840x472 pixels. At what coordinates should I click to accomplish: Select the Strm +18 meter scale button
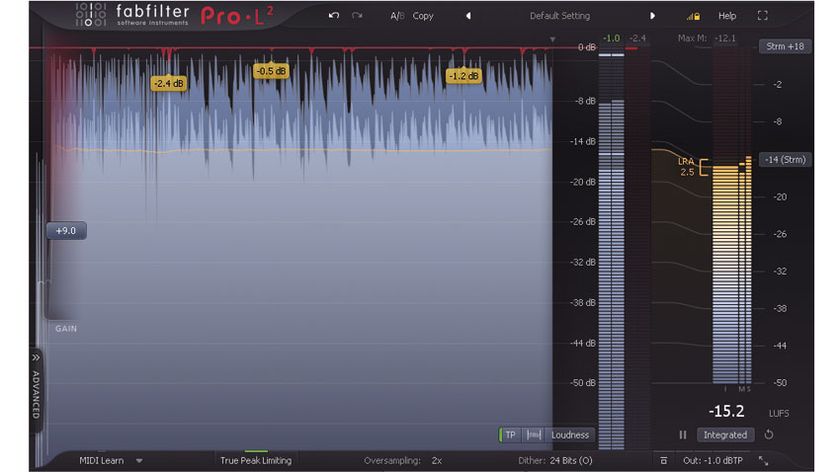click(x=785, y=47)
